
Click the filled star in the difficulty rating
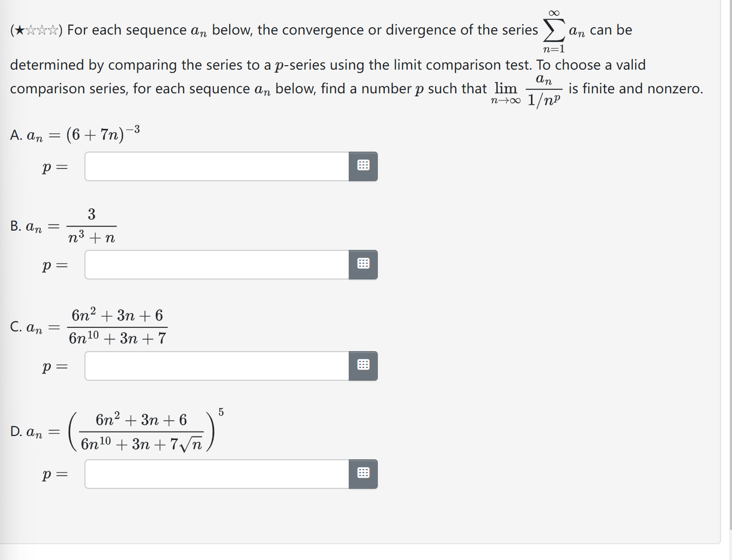(x=20, y=30)
